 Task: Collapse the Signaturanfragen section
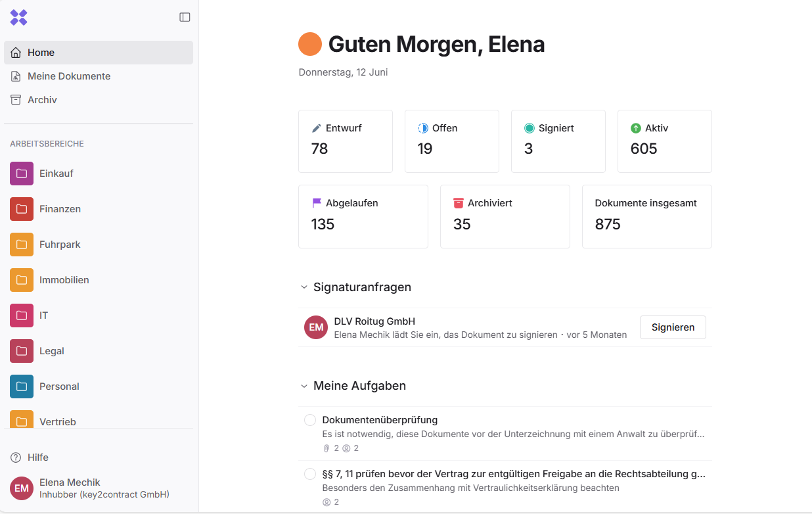(x=304, y=287)
